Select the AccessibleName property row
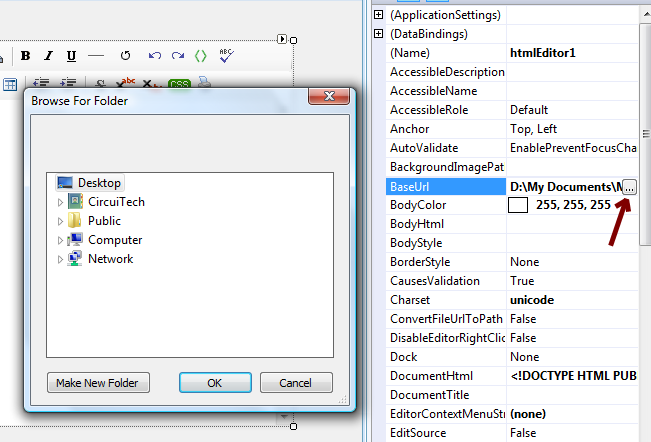The width and height of the screenshot is (651, 442). pos(512,91)
